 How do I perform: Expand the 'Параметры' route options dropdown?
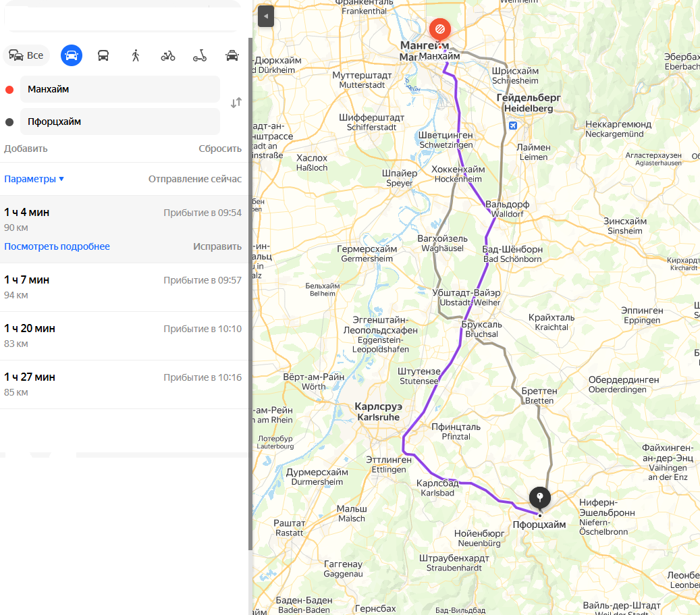point(34,179)
